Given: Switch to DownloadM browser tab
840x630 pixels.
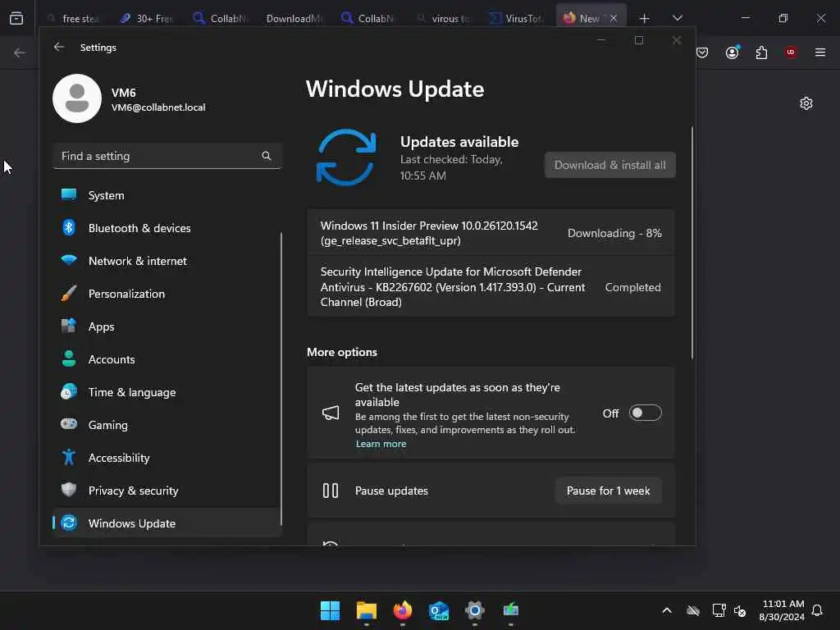Looking at the screenshot, I should click(294, 18).
